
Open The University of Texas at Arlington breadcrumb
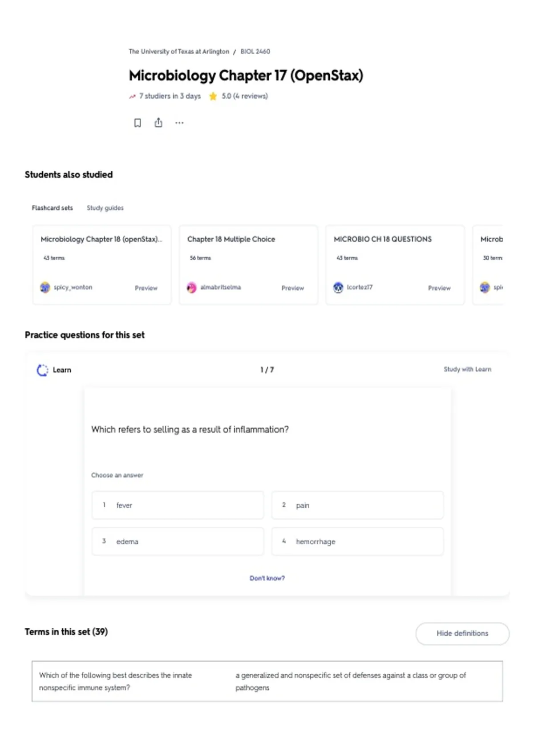coord(179,52)
